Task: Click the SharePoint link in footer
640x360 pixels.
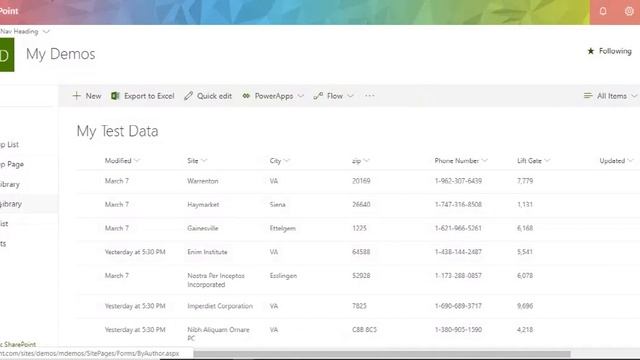Action: point(20,344)
